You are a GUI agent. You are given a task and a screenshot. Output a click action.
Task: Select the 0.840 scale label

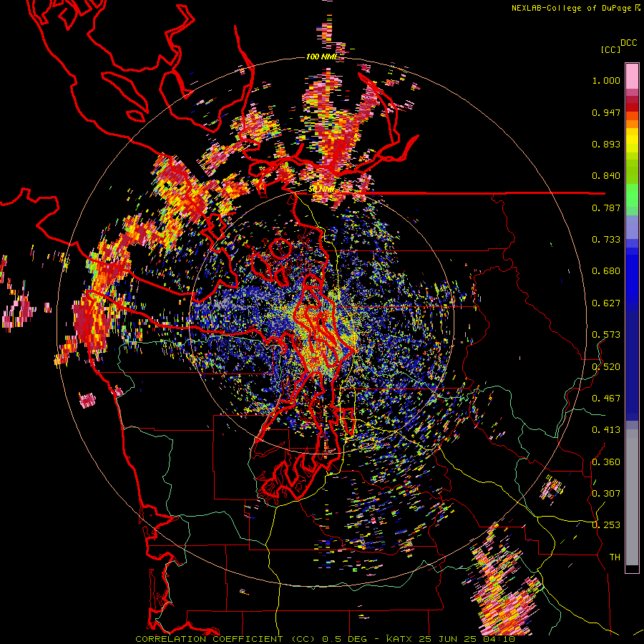point(606,176)
